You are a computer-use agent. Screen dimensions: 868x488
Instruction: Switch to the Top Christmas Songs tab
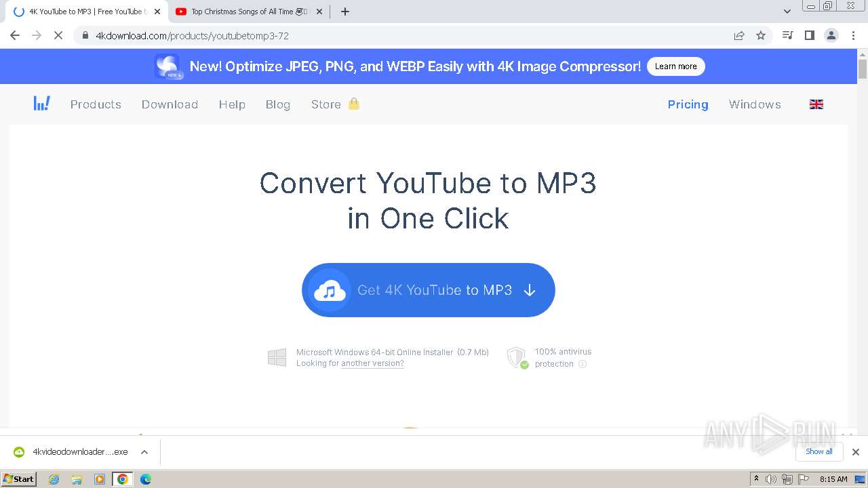249,12
